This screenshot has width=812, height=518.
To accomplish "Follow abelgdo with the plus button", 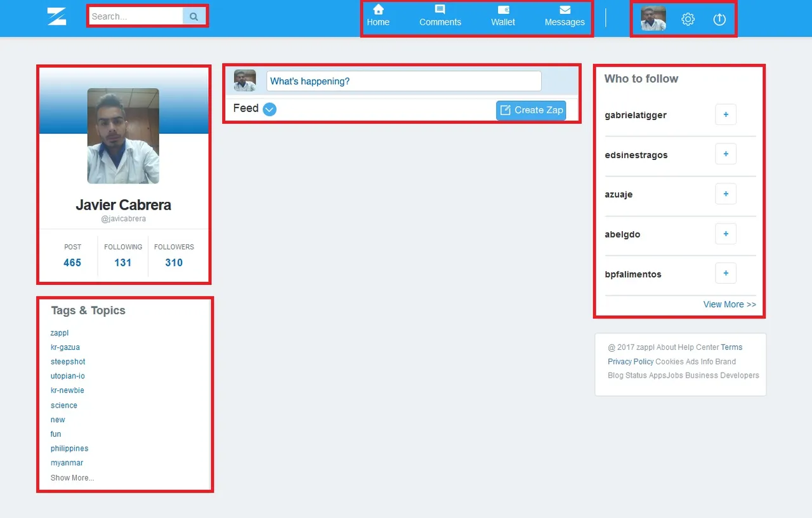I will pos(726,234).
